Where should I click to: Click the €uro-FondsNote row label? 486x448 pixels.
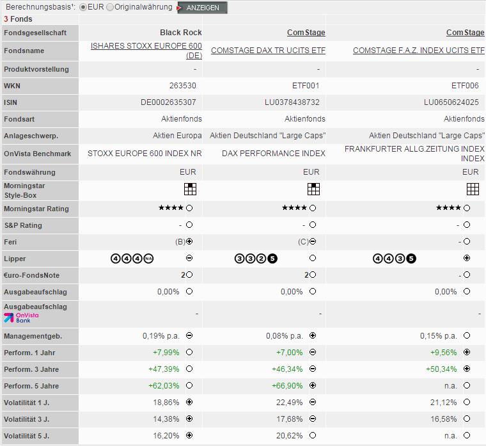tap(31, 275)
